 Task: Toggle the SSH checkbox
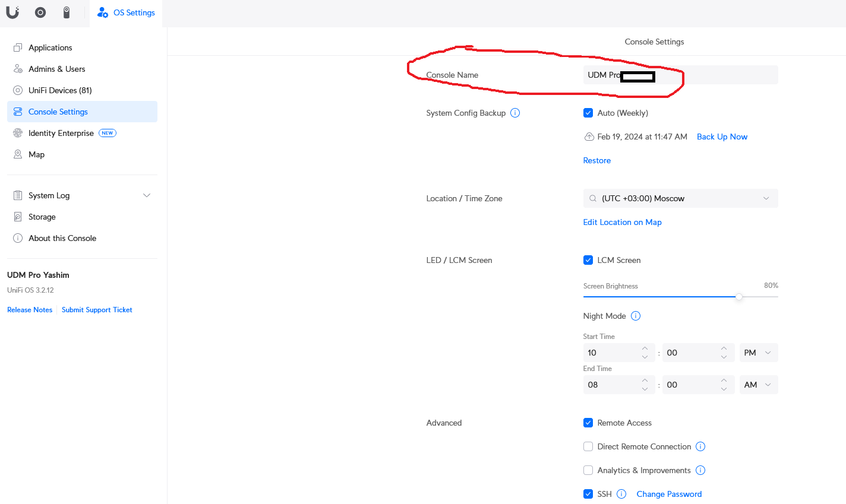[x=588, y=494]
